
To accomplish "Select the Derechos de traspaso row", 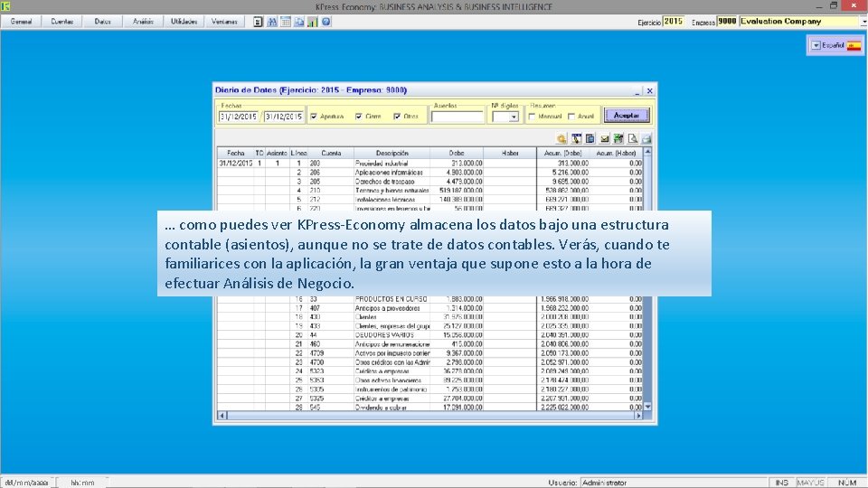I will [429, 182].
